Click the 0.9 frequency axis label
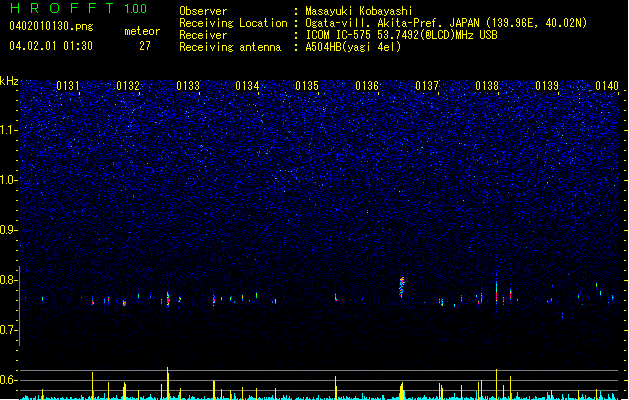 9,230
